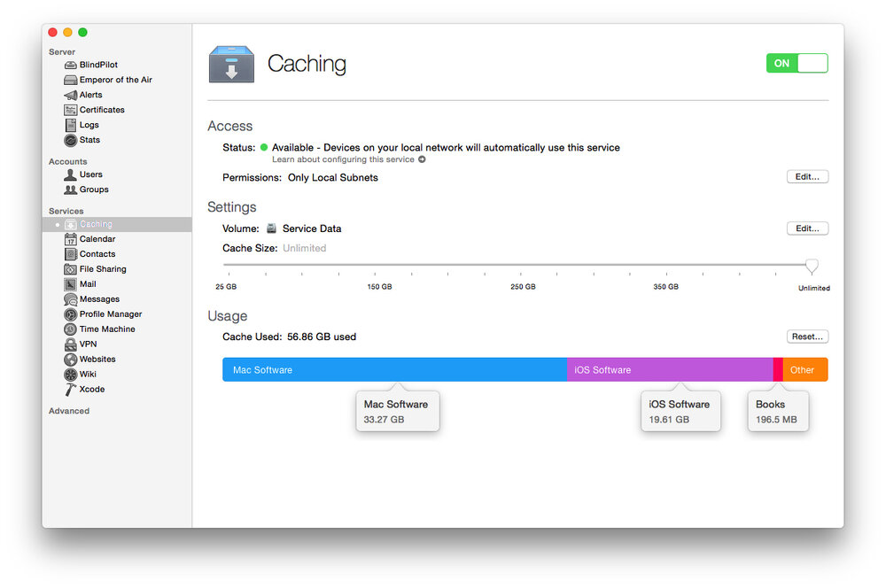886x588 pixels.
Task: Click the Edit button for Permissions
Action: (x=807, y=177)
